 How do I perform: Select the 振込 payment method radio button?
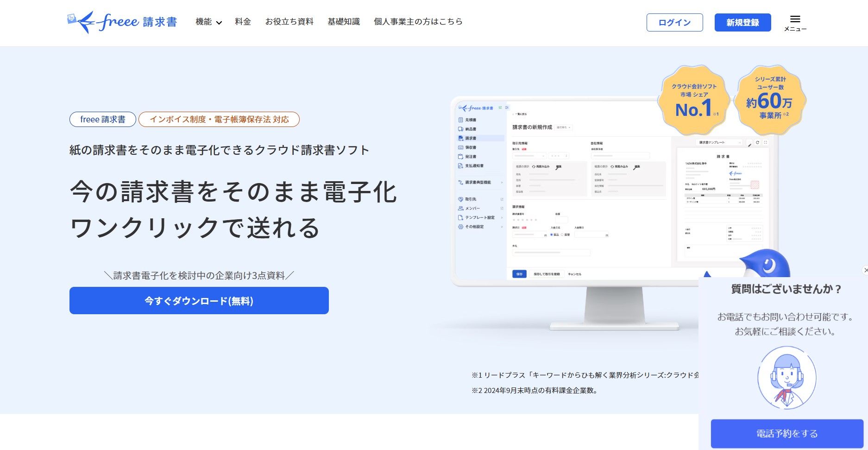pyautogui.click(x=552, y=235)
